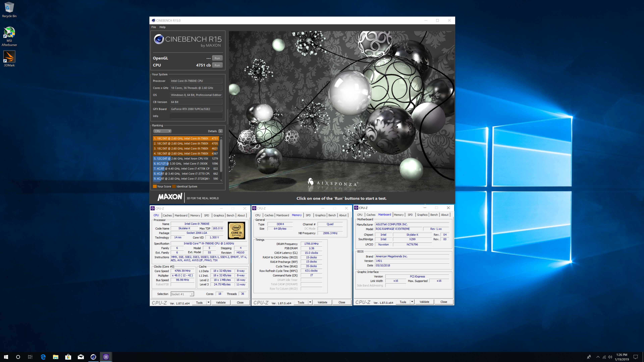The image size is (644, 362).
Task: Open the MSI Afterburner desktop icon
Action: (9, 37)
